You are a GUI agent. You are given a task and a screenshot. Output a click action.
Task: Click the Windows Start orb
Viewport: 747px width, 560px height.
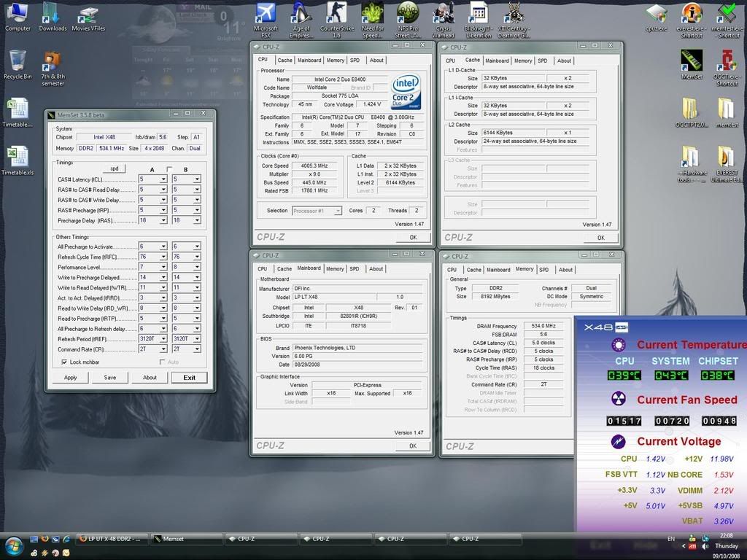[14, 545]
